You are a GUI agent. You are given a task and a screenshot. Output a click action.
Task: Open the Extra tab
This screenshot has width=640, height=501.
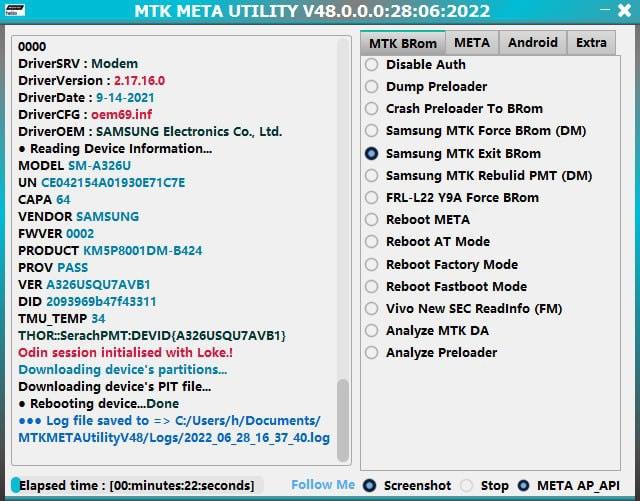[x=591, y=42]
